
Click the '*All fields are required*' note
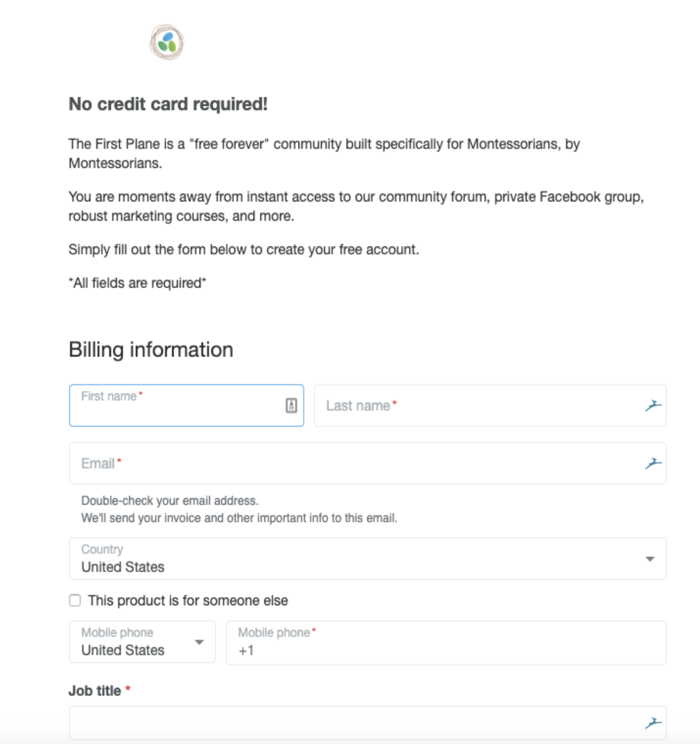click(138, 283)
